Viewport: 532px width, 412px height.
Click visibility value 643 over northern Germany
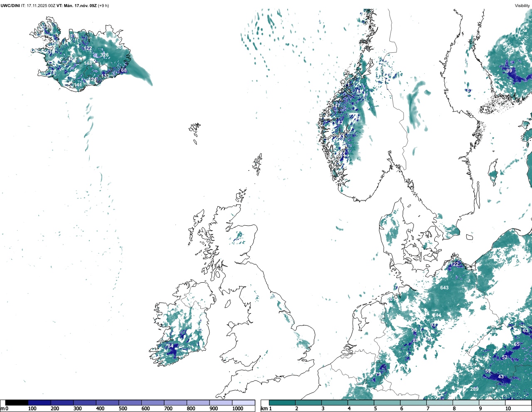pos(444,288)
